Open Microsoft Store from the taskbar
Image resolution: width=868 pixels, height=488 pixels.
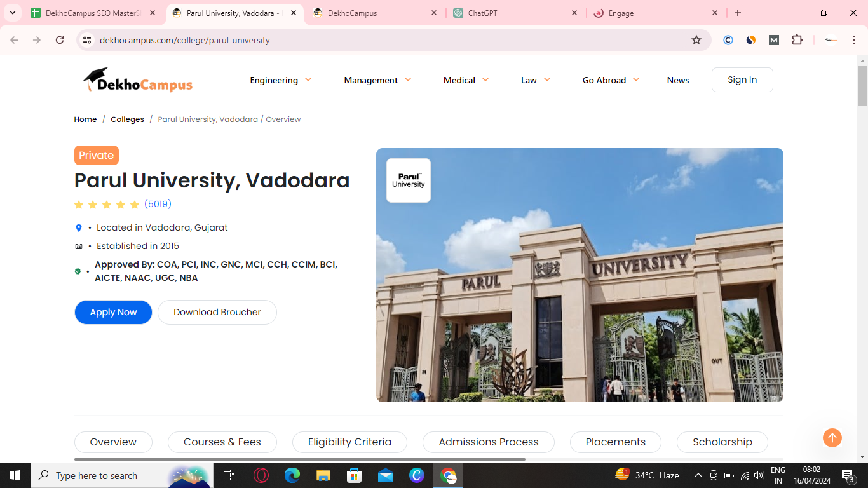(x=355, y=475)
